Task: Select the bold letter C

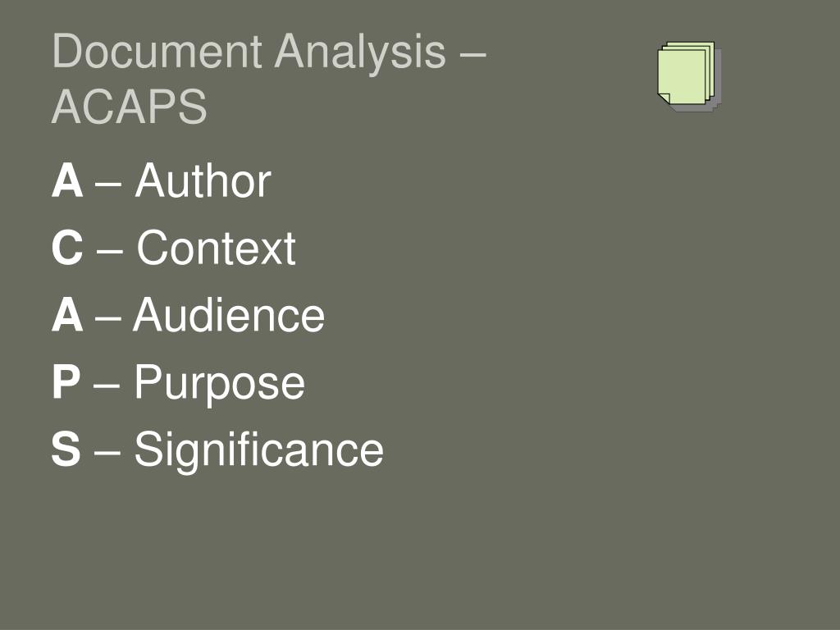Action: 67,247
